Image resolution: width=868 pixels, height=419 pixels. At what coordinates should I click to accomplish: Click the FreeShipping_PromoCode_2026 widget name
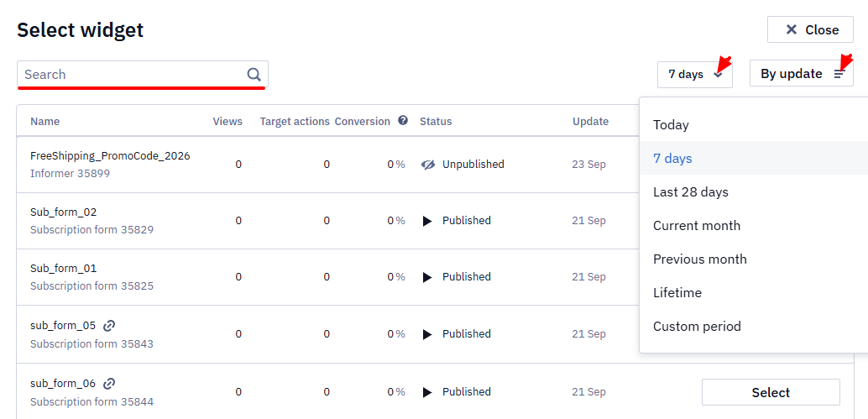[110, 156]
